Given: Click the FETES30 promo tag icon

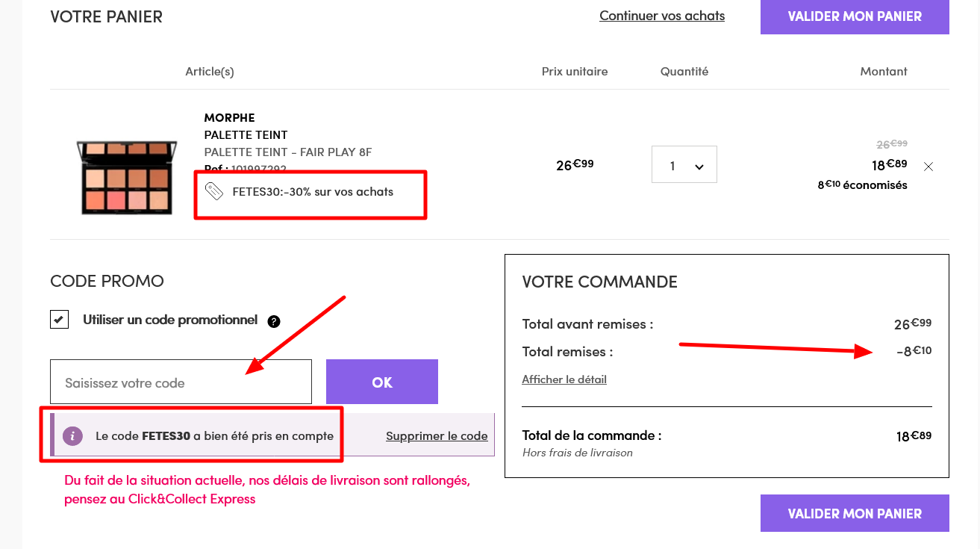Looking at the screenshot, I should (x=214, y=192).
